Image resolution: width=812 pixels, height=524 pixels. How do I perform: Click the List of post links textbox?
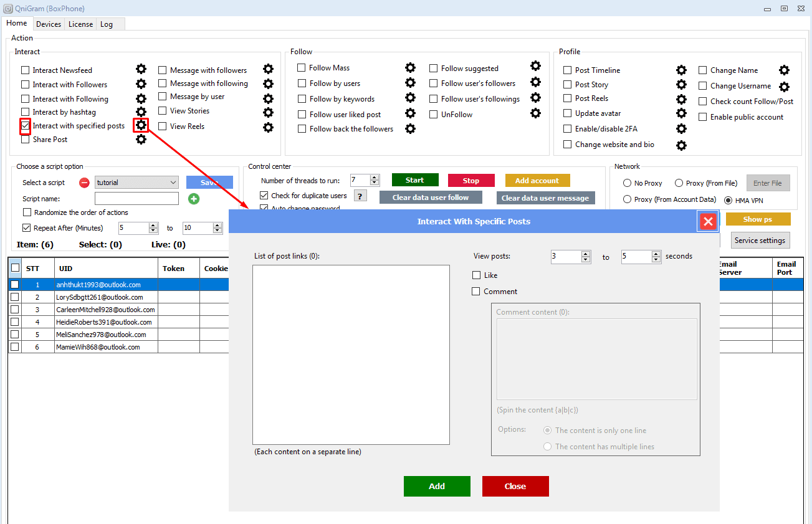(351, 355)
